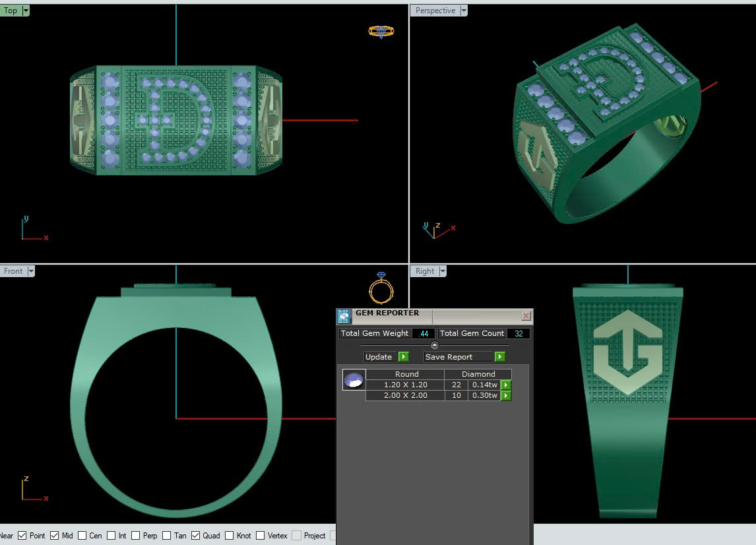Click the round diamond gem thumbnail
Viewport: 756px width, 545px height.
coord(354,381)
